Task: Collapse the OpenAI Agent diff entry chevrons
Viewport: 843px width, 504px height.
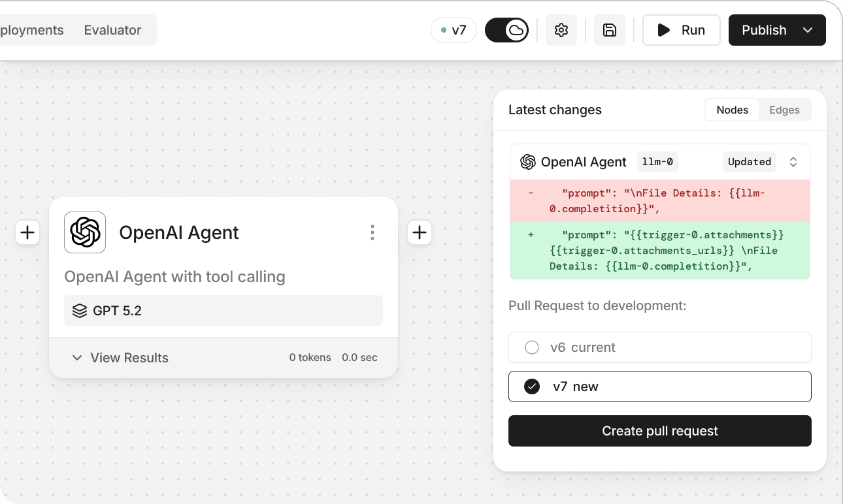Action: coord(793,162)
